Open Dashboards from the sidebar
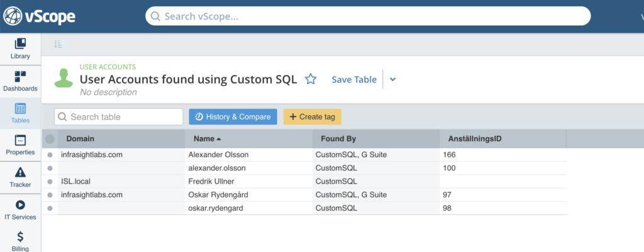The width and height of the screenshot is (644, 252). click(20, 81)
